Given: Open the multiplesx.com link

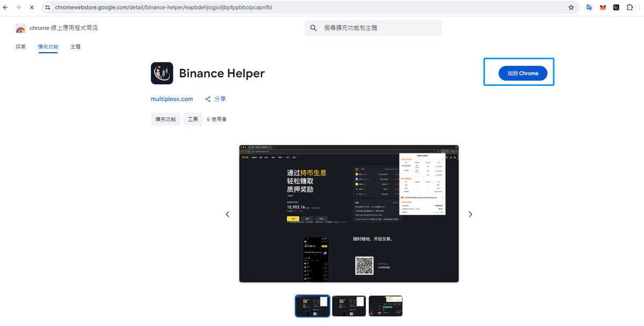Looking at the screenshot, I should click(172, 99).
